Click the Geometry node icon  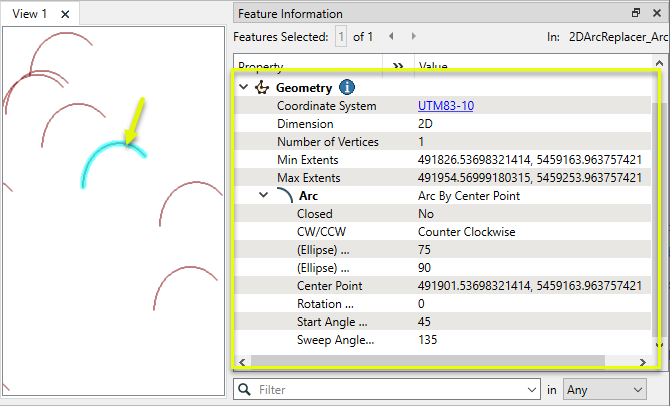262,88
